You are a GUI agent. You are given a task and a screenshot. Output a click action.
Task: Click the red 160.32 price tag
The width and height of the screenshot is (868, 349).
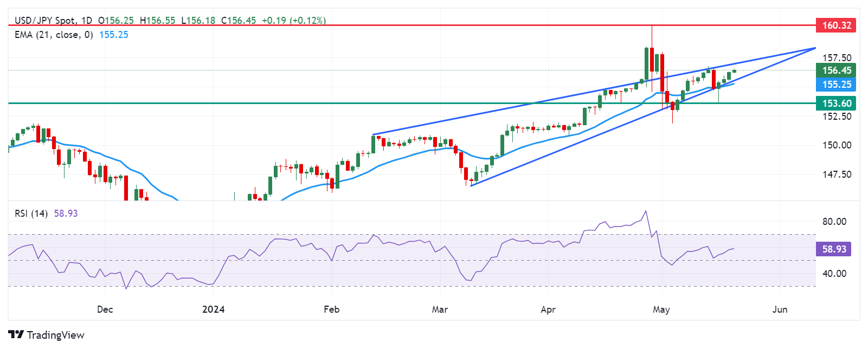pos(835,25)
